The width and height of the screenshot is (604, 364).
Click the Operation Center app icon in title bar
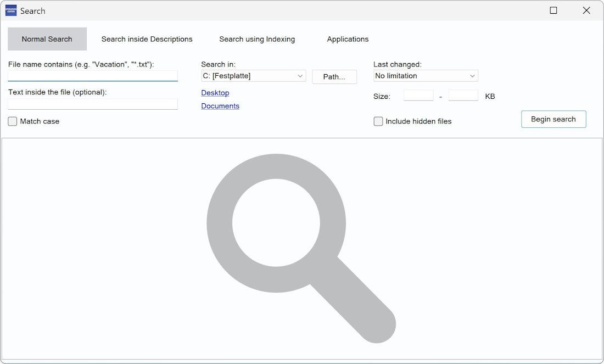pyautogui.click(x=11, y=10)
